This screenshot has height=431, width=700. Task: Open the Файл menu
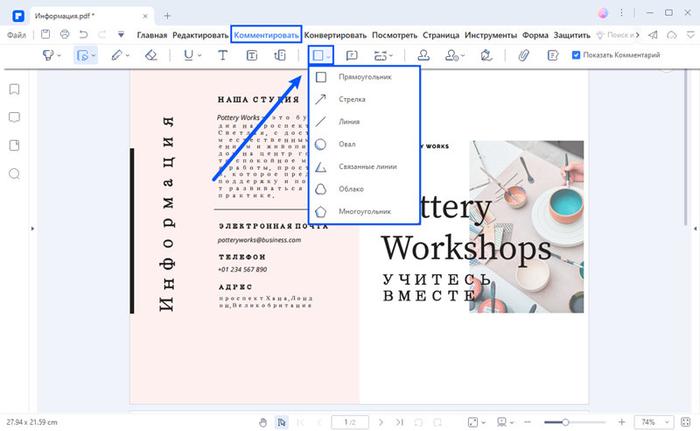click(17, 34)
